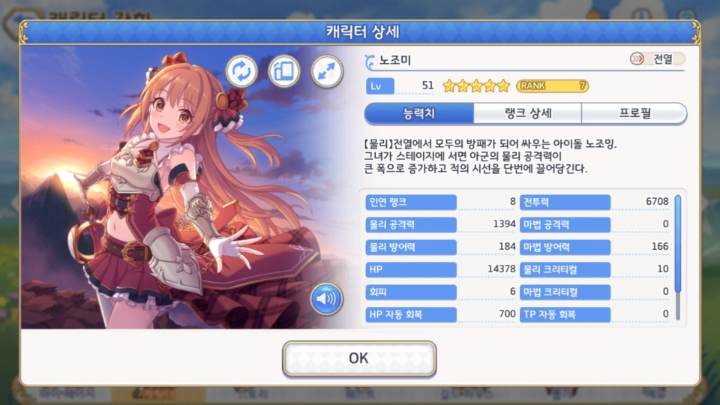Click the gold RANK 7 badge

(x=552, y=86)
